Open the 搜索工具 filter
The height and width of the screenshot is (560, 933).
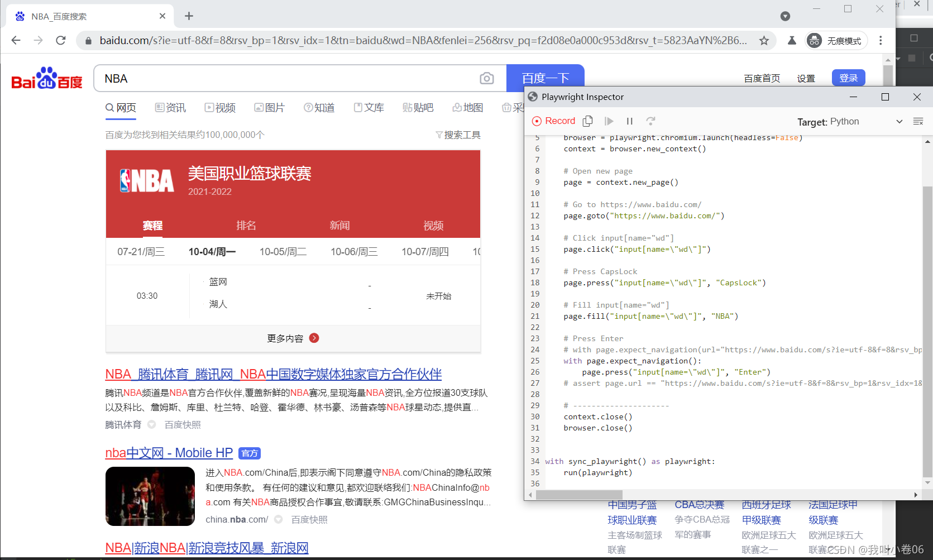point(458,135)
